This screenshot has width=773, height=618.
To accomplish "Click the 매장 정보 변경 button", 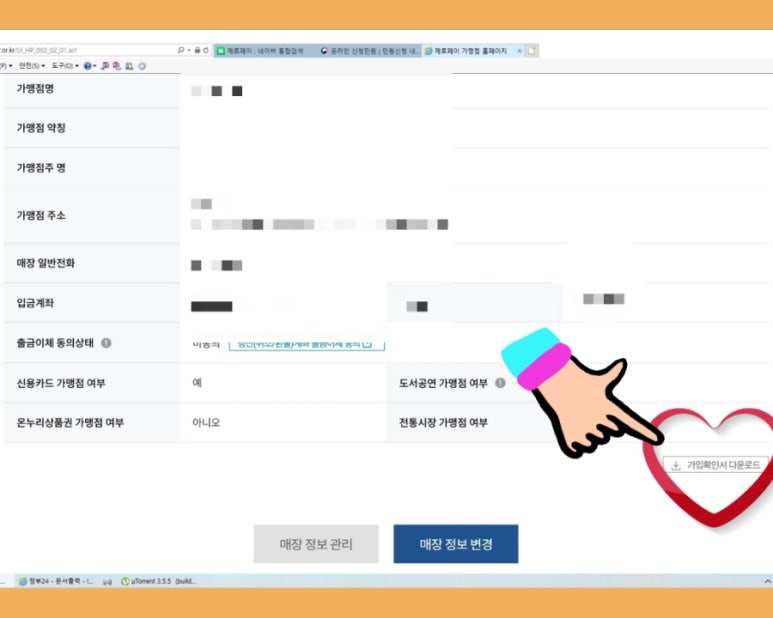I will click(456, 544).
